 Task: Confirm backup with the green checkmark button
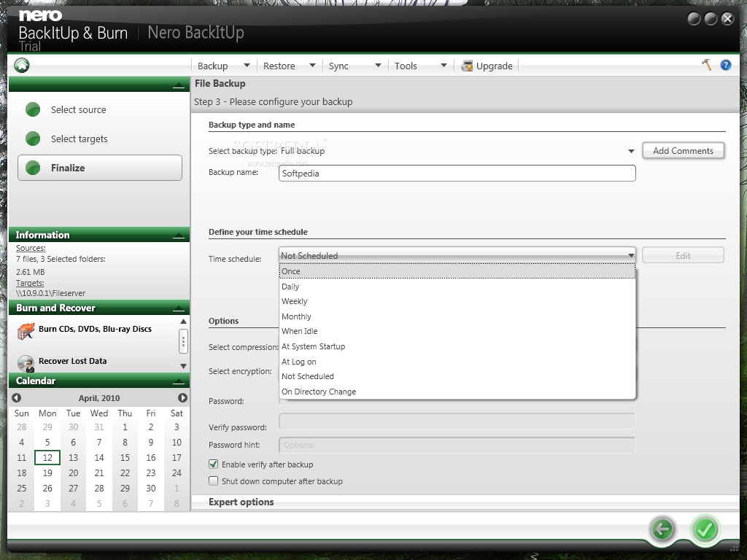705,529
